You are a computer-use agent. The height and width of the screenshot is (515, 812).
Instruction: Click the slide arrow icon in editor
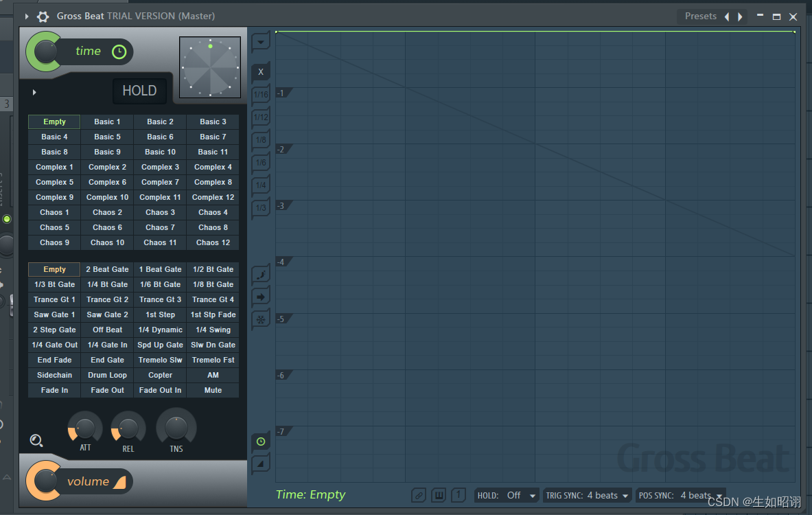pos(260,297)
